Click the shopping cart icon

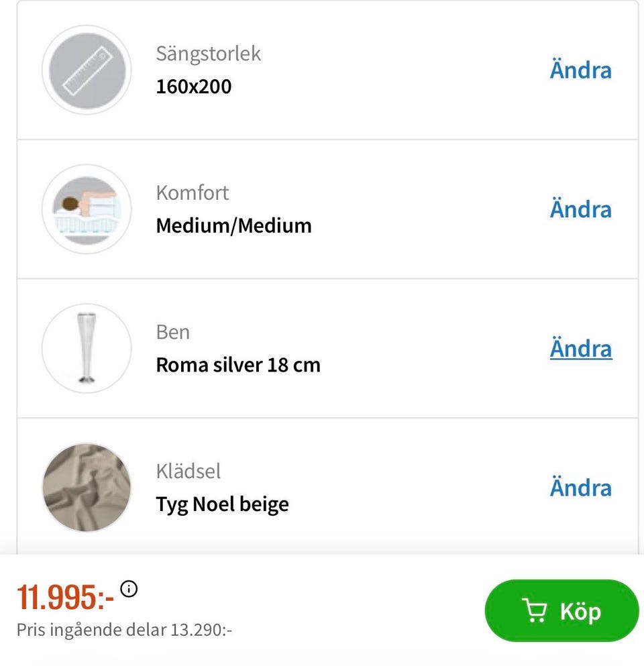pos(534,610)
